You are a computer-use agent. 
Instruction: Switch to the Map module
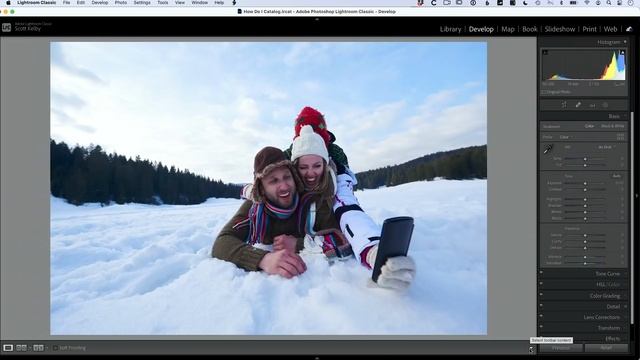pyautogui.click(x=508, y=29)
